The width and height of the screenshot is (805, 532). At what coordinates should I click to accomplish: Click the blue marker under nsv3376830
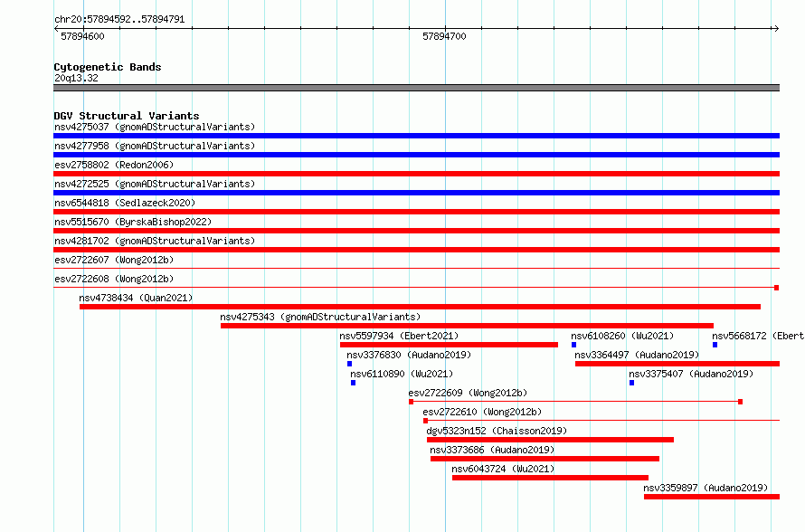[350, 364]
